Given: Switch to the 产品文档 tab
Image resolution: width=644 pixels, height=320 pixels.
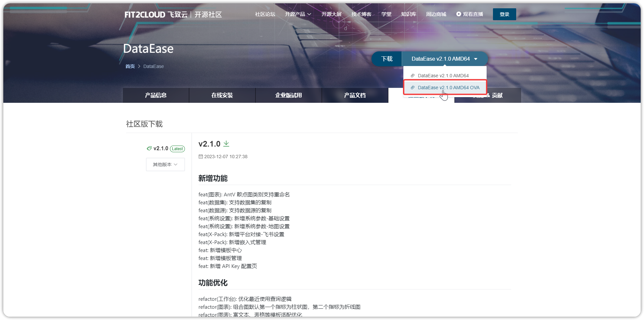Looking at the screenshot, I should pyautogui.click(x=355, y=95).
